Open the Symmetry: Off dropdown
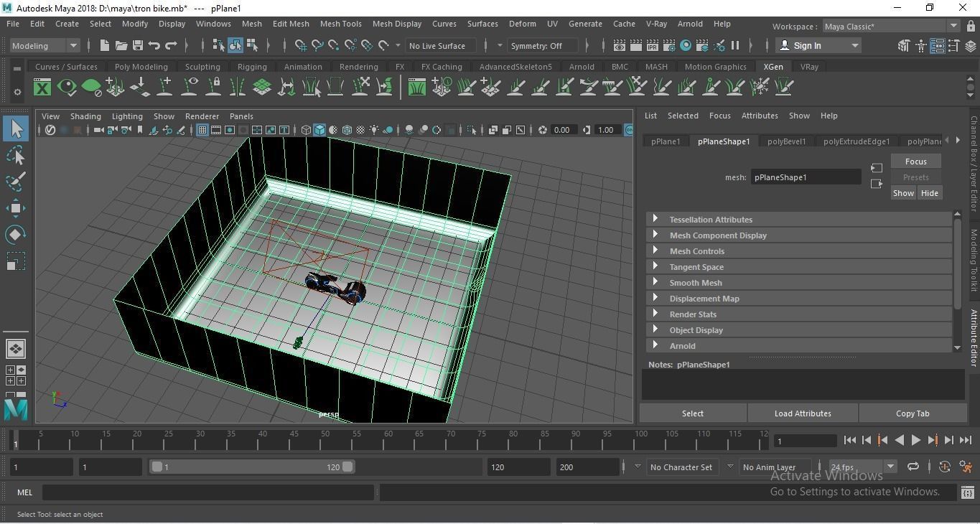Image resolution: width=980 pixels, height=524 pixels. pyautogui.click(x=543, y=45)
